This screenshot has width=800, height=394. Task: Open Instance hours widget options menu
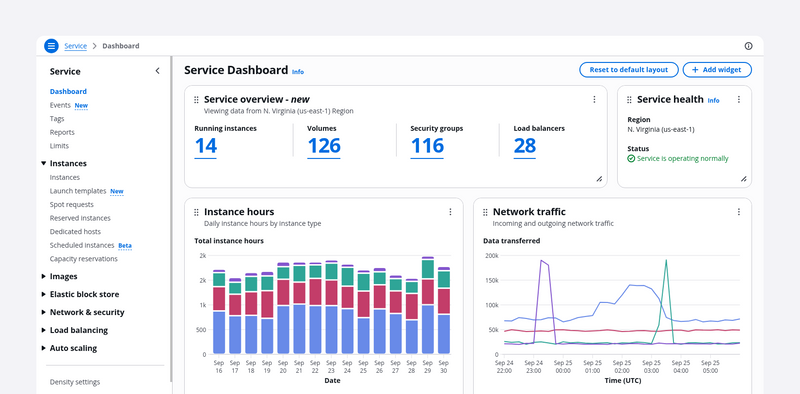pyautogui.click(x=450, y=212)
